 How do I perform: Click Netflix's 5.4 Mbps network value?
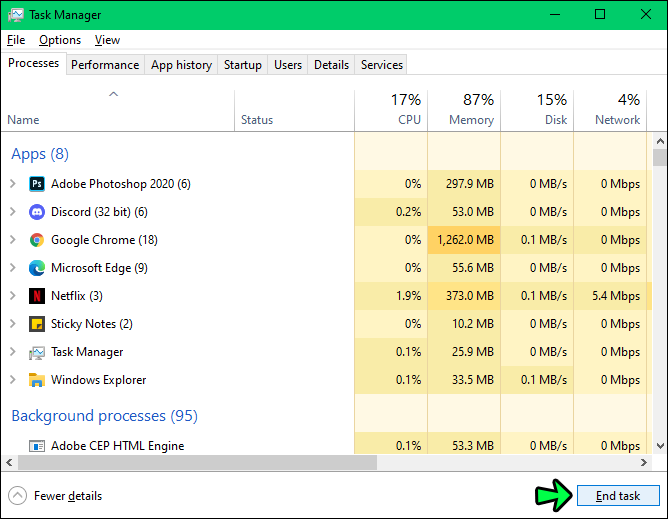pyautogui.click(x=616, y=296)
